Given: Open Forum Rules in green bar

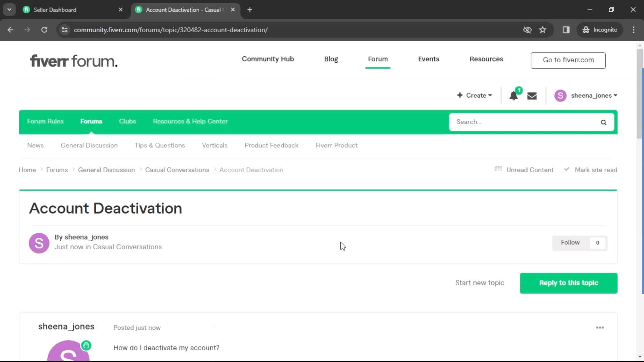Looking at the screenshot, I should 45,121.
